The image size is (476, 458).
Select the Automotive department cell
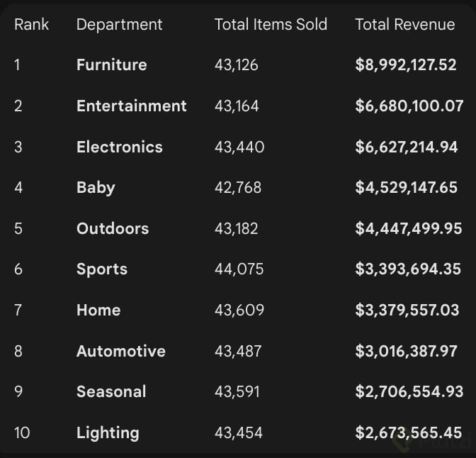120,352
